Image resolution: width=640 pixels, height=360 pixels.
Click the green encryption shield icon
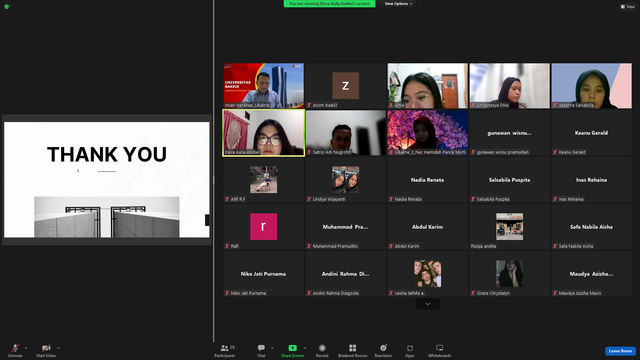pyautogui.click(x=7, y=7)
